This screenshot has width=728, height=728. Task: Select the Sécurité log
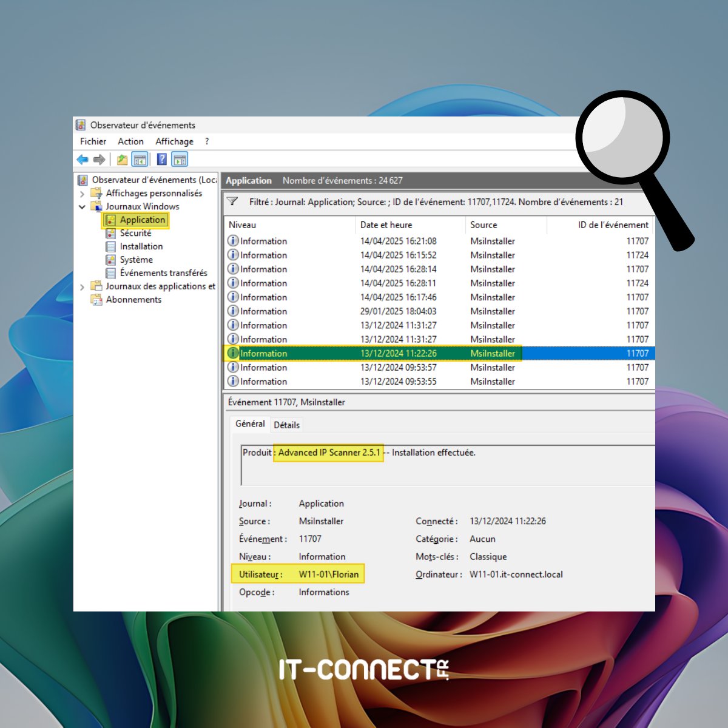click(x=135, y=233)
